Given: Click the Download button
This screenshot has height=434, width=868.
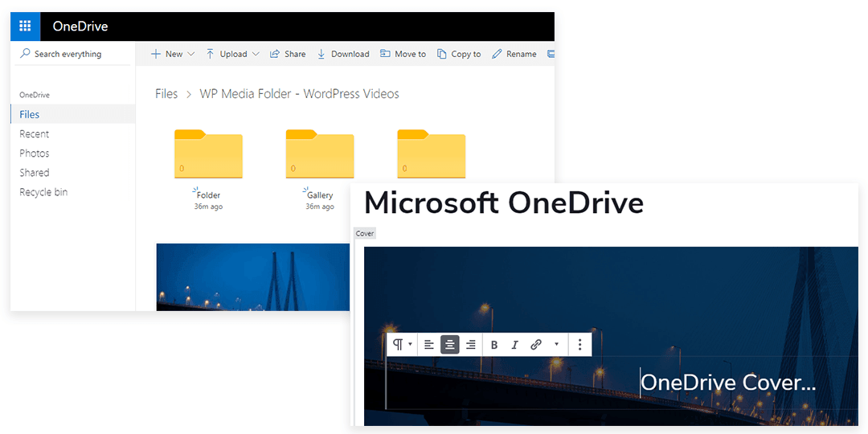Looking at the screenshot, I should point(343,54).
